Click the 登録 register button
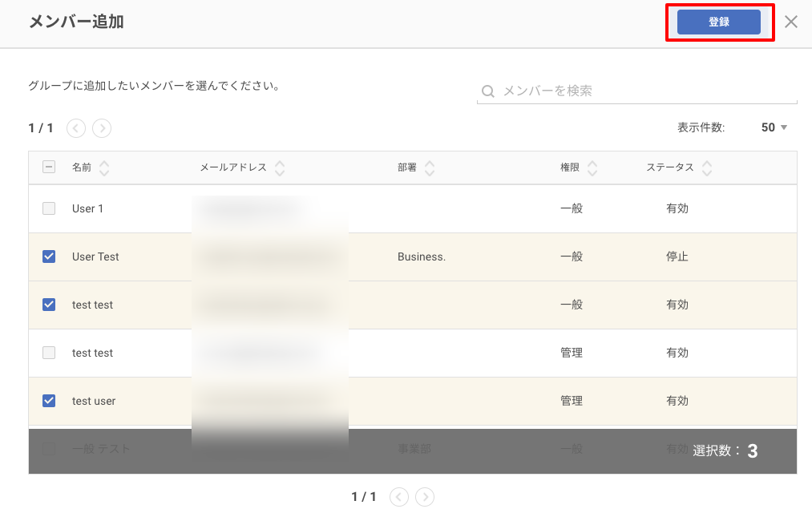This screenshot has width=812, height=517. 718,22
